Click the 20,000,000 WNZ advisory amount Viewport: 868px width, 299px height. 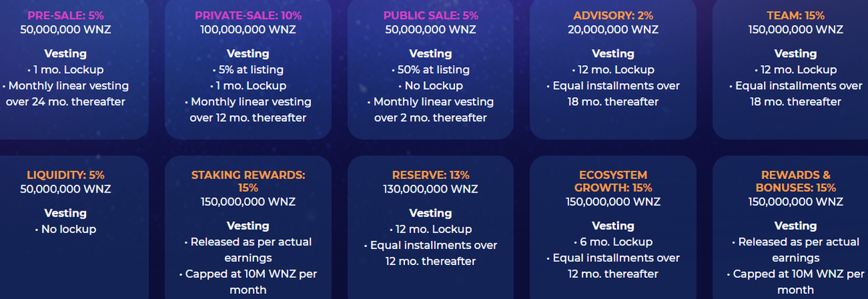[613, 30]
